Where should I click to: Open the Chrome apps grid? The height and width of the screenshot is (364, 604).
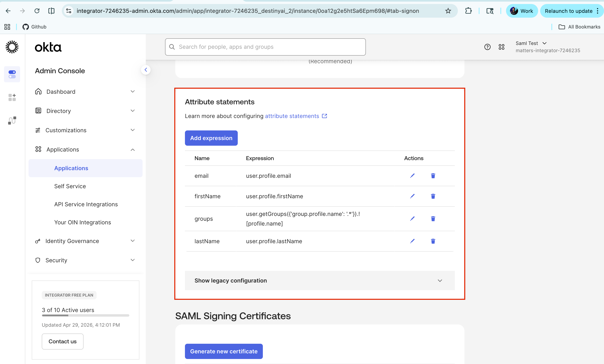point(7,27)
